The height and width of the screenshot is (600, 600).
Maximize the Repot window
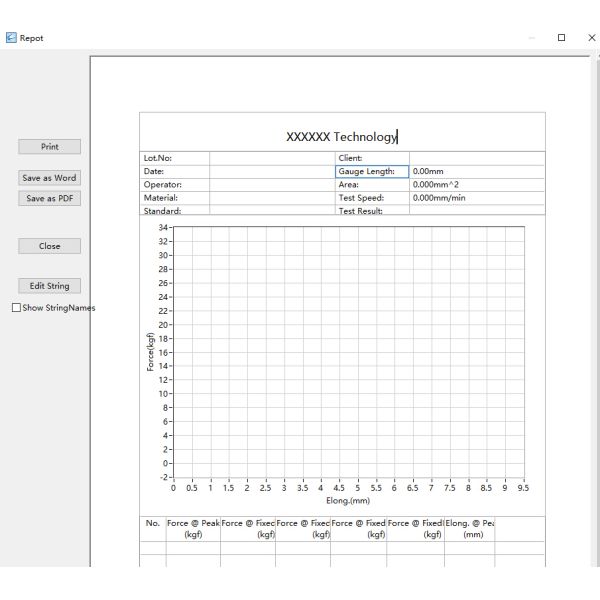562,38
